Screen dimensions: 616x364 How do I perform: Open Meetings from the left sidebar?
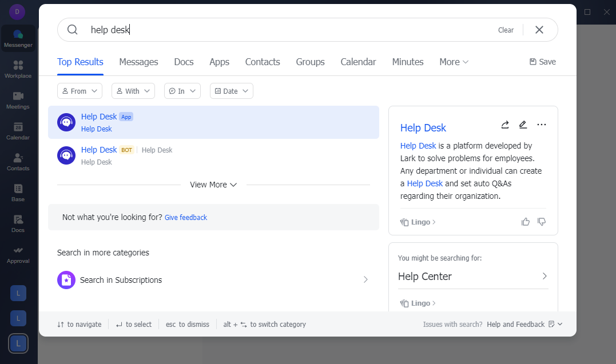(x=18, y=100)
